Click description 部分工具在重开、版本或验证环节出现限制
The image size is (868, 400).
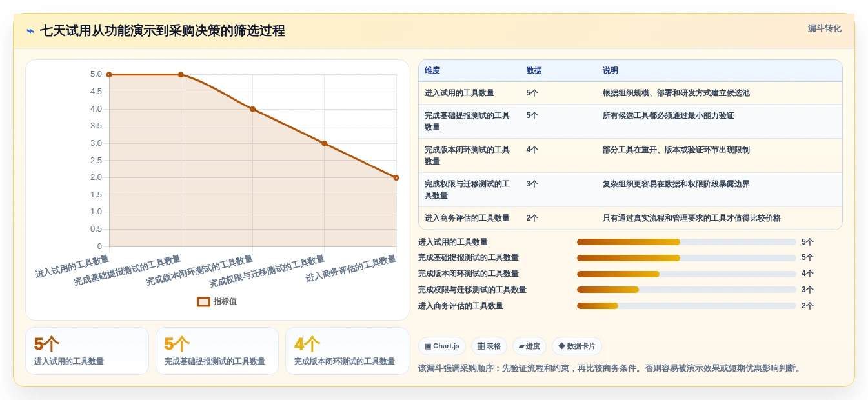coord(676,150)
